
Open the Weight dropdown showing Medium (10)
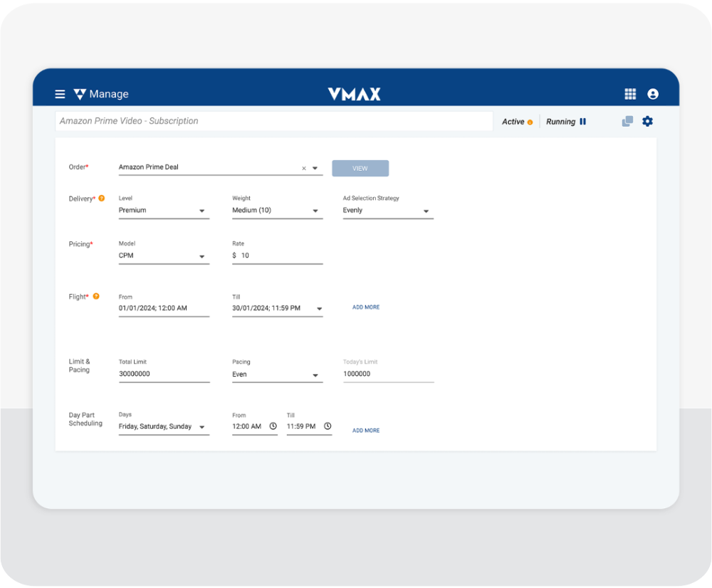coord(278,211)
